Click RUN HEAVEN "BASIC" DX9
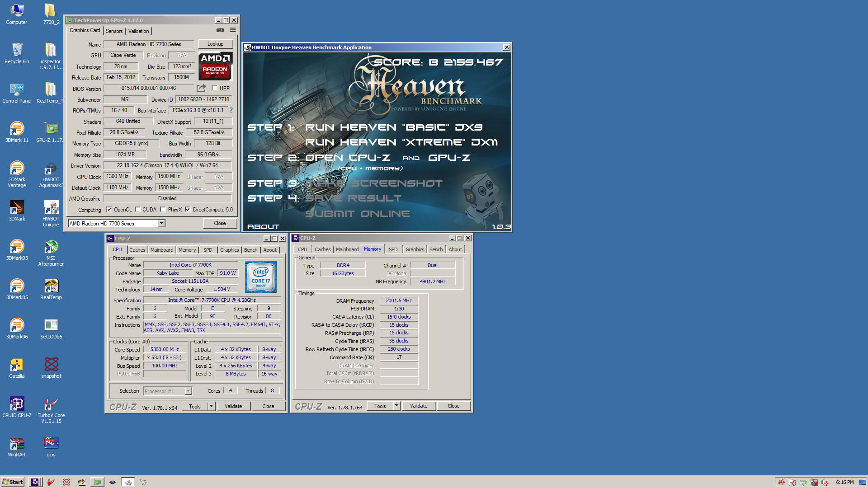 tap(394, 127)
